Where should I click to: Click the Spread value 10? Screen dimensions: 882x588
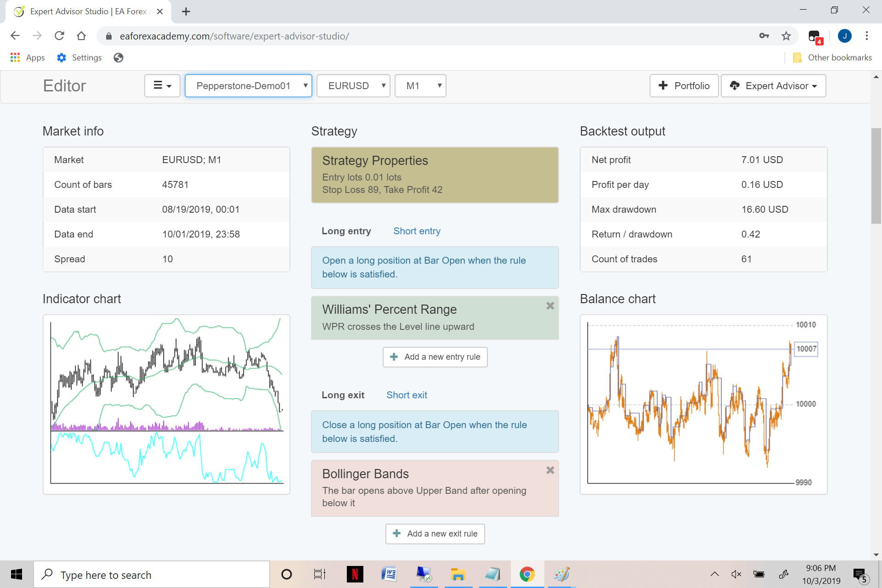pyautogui.click(x=167, y=259)
